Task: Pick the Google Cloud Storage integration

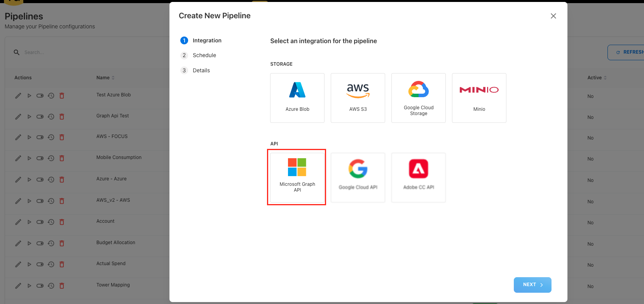Action: (418, 98)
